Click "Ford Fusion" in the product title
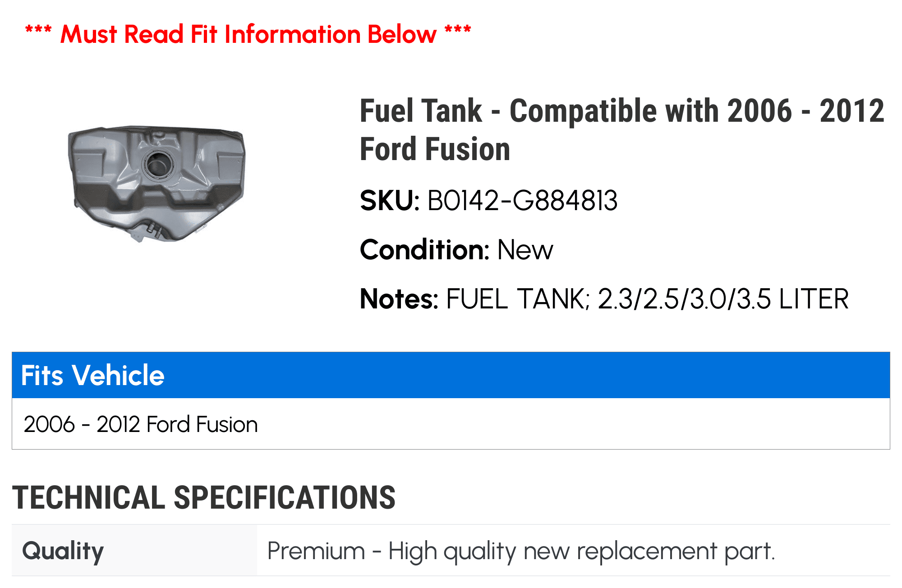 [x=435, y=149]
